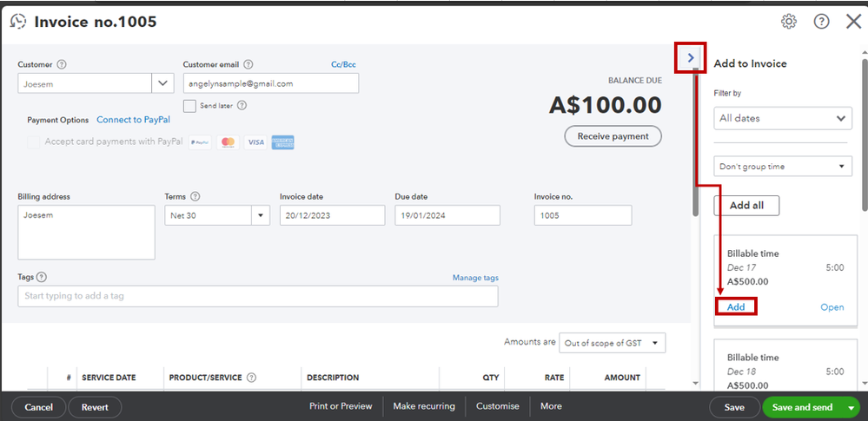
Task: Click the A$100.00 balance due amount
Action: [x=605, y=105]
